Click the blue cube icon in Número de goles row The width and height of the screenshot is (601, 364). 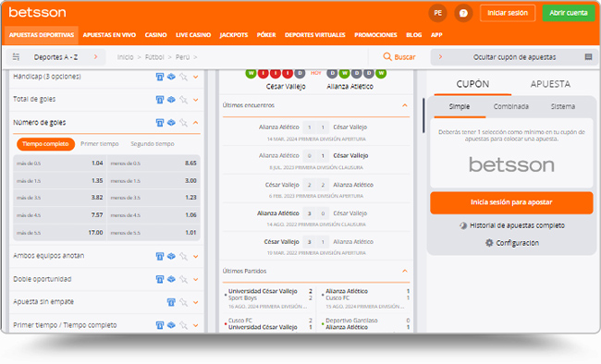171,123
